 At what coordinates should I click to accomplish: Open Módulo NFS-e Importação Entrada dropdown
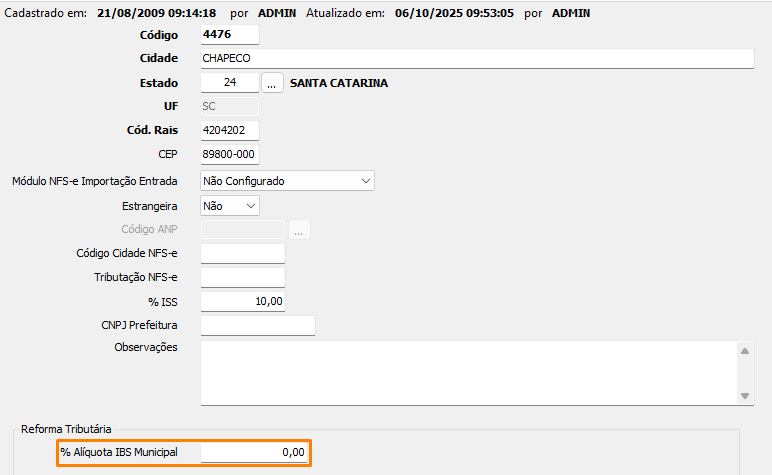click(287, 181)
